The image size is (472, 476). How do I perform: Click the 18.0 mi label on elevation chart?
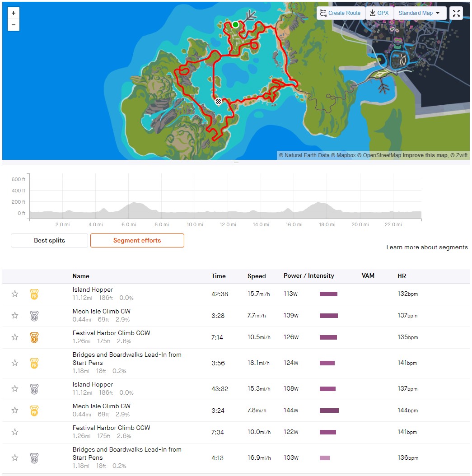coord(327,224)
